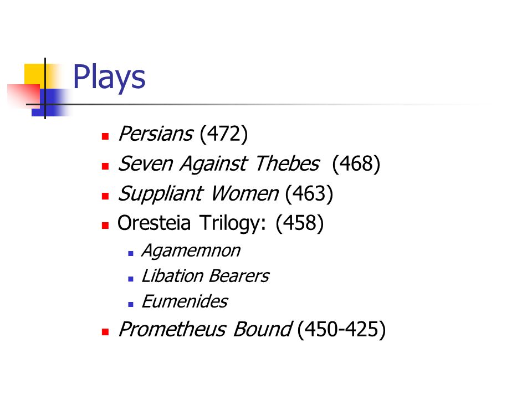The height and width of the screenshot is (399, 532).
Task: Click the blue bullet beside Libation Bearers
Action: coord(131,279)
